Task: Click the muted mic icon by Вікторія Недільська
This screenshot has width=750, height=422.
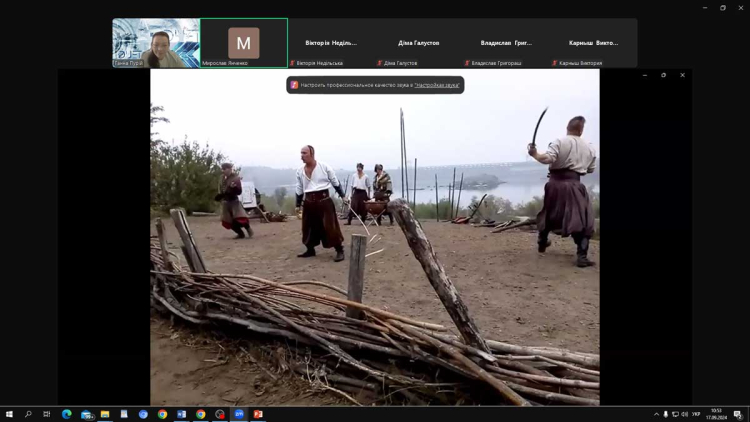Action: [x=292, y=63]
